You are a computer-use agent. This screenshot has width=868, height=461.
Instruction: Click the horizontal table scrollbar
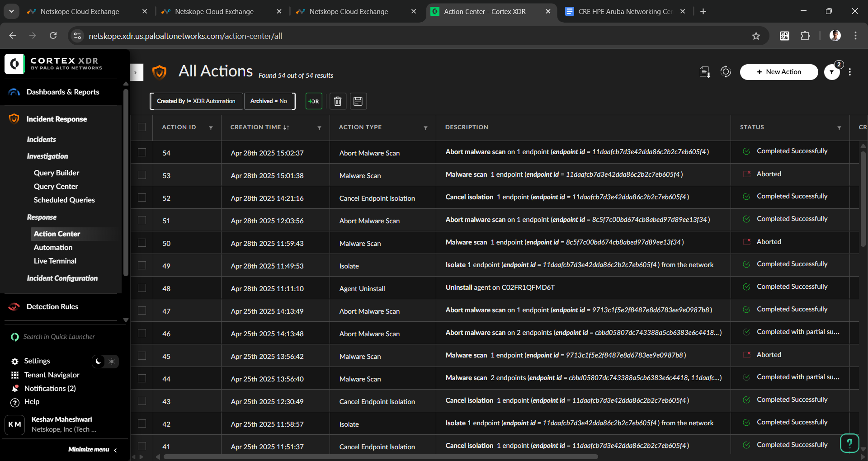coord(381,457)
